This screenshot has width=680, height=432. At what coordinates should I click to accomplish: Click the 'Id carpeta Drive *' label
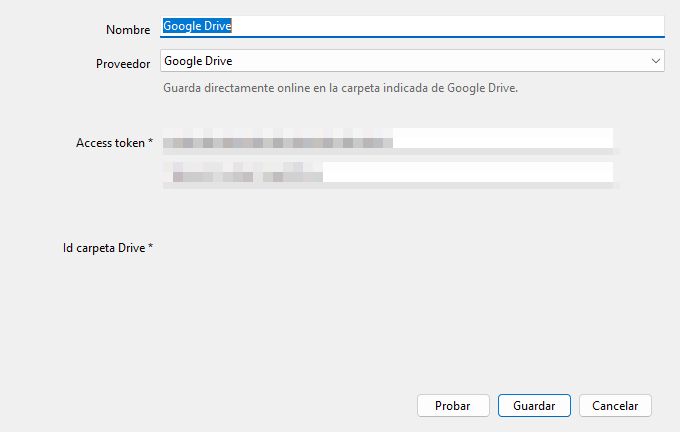point(108,248)
